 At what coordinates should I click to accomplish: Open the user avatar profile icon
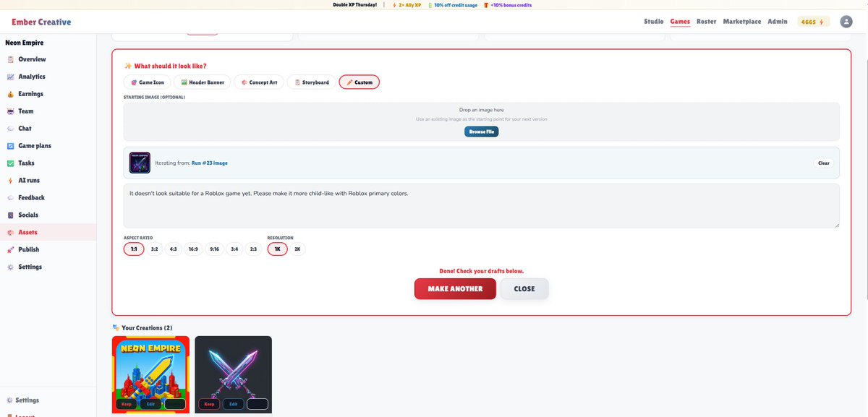click(846, 22)
